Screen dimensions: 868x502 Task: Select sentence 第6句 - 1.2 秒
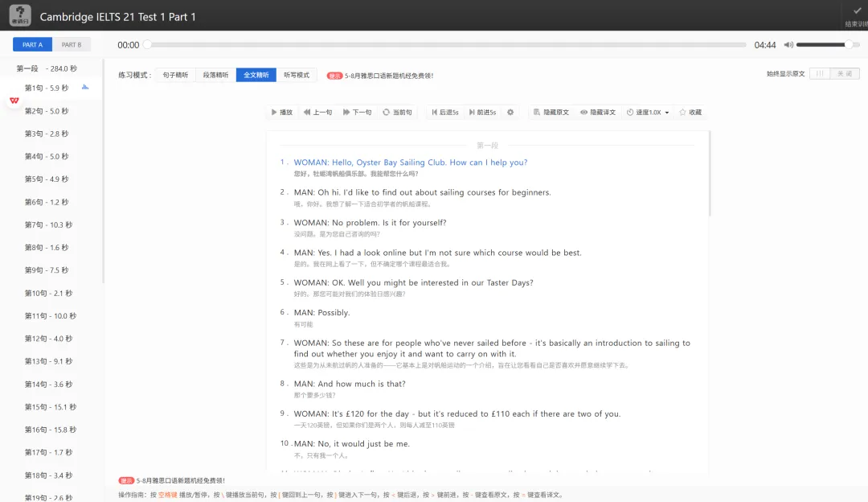tap(47, 202)
